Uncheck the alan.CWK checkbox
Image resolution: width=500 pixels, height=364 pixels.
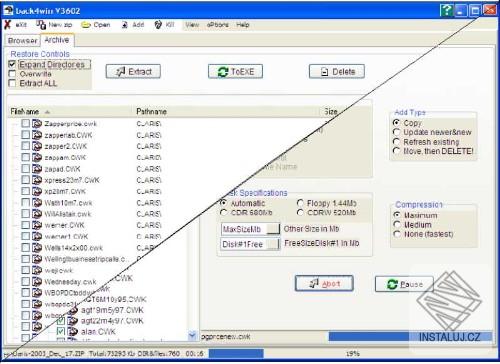pos(61,332)
